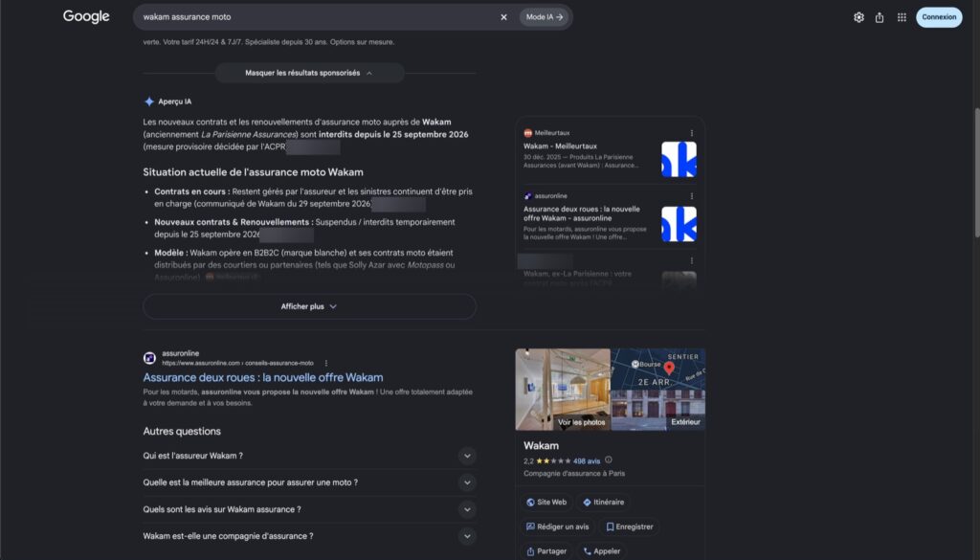The width and height of the screenshot is (980, 560).
Task: Click the map thumbnail with red pin
Action: click(x=658, y=370)
